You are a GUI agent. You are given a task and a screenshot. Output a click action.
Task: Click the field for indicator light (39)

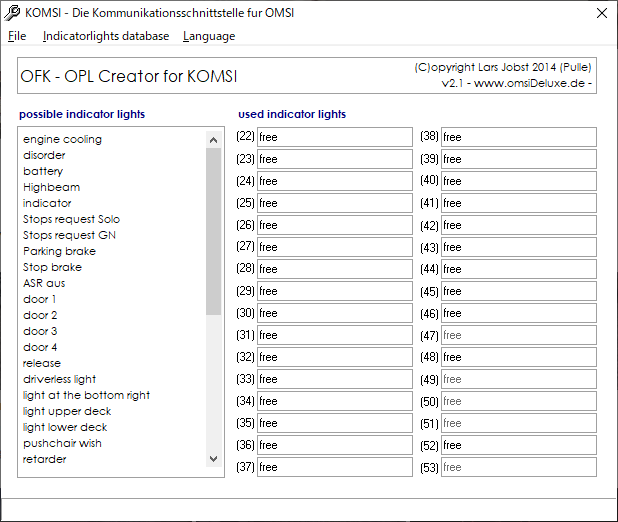point(519,159)
